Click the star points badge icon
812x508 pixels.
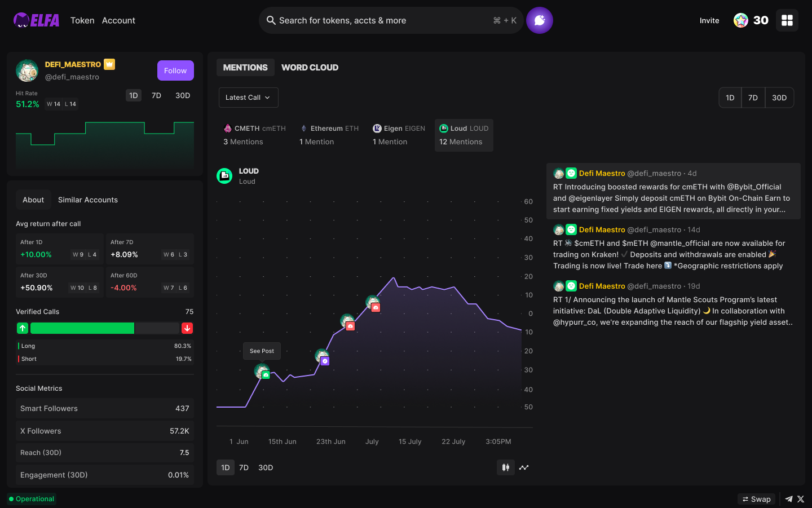click(x=741, y=20)
